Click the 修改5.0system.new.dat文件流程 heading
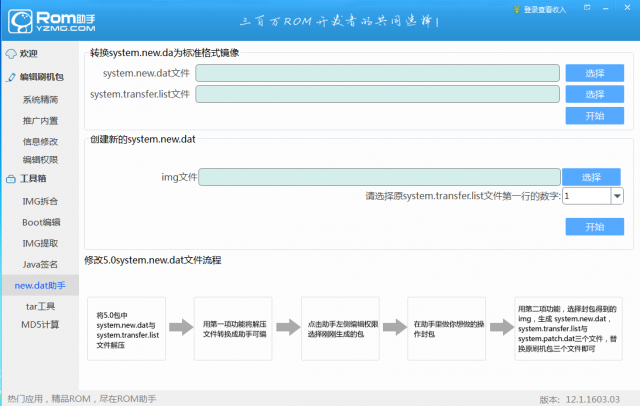The height and width of the screenshot is (406, 640). [x=153, y=260]
